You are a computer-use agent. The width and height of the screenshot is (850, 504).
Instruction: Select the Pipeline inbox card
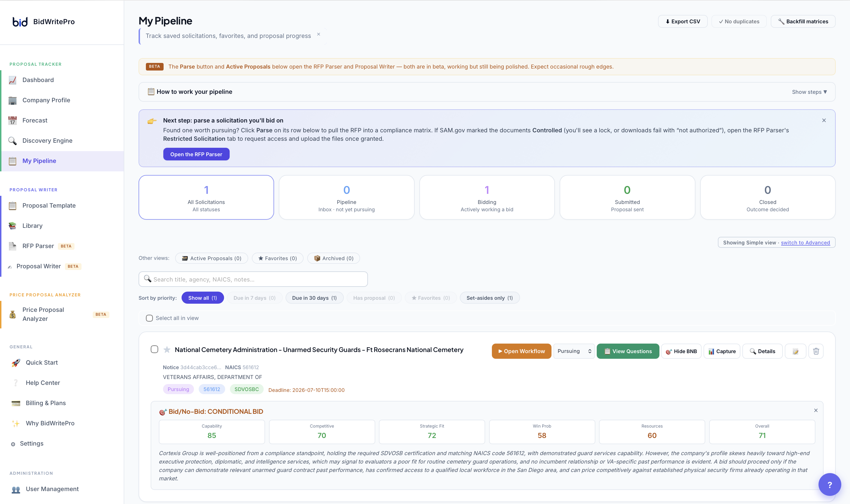pyautogui.click(x=347, y=197)
